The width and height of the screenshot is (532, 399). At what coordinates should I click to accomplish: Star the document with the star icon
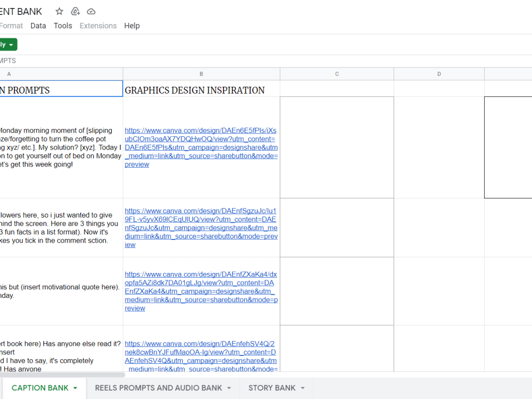click(60, 12)
